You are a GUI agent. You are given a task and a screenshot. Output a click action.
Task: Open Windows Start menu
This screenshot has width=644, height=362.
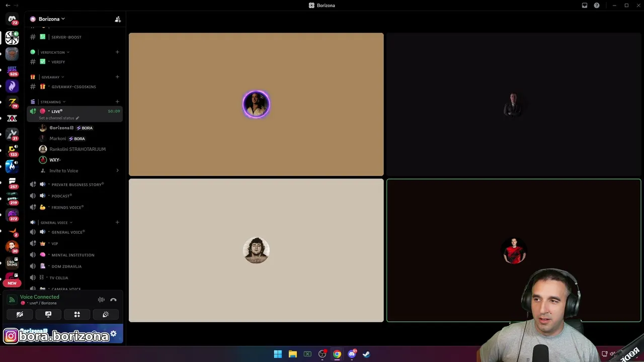coord(278,354)
